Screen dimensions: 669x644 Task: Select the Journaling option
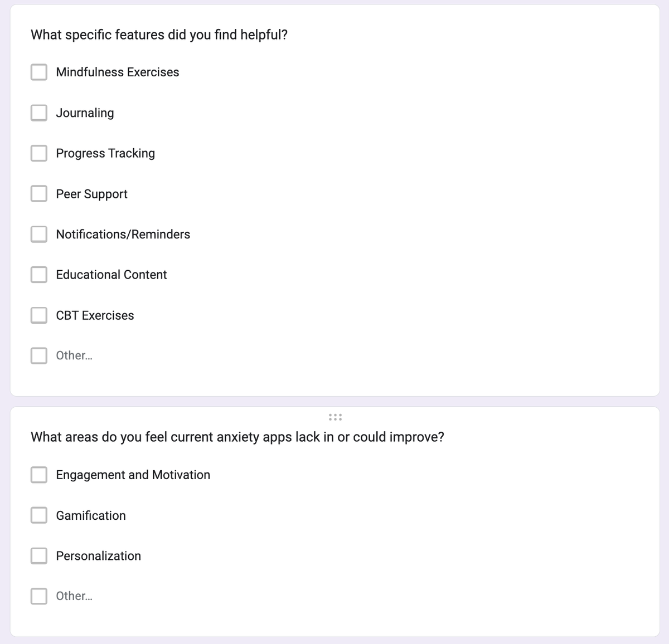(38, 113)
